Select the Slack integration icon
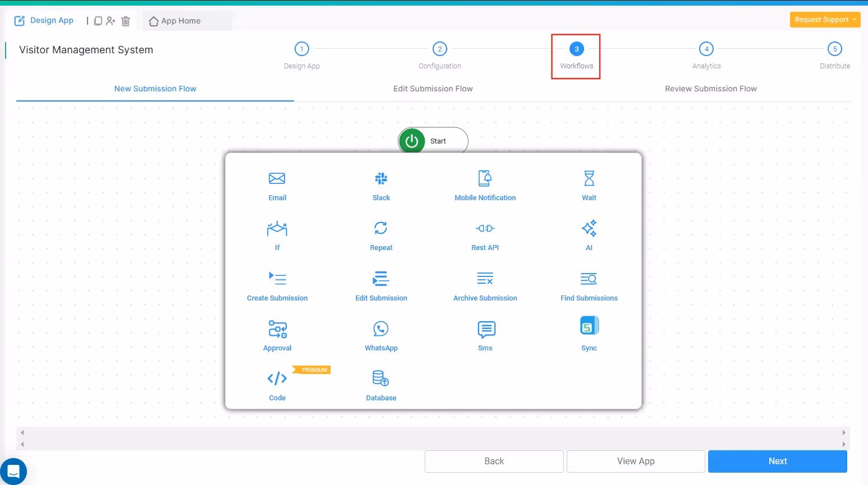868x485 pixels. point(381,178)
